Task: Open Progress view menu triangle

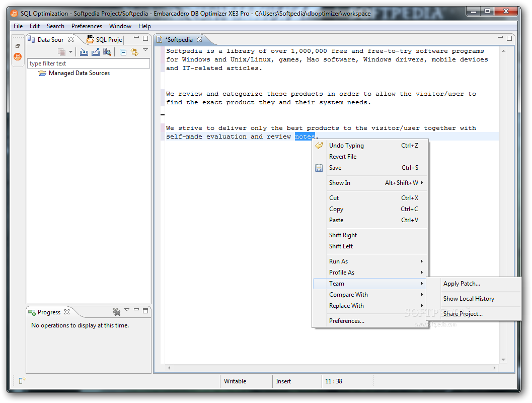Action: [127, 310]
